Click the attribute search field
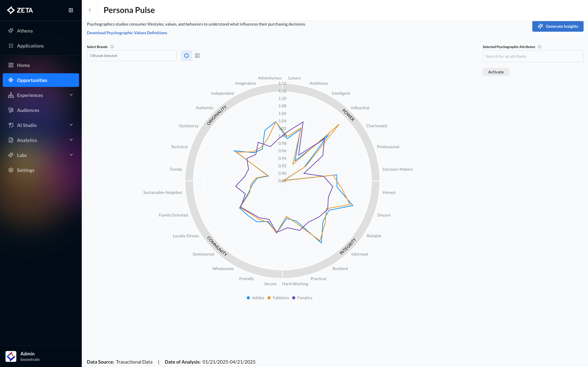The height and width of the screenshot is (367, 588). (x=533, y=56)
